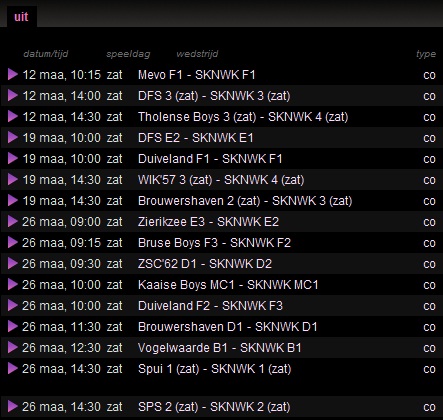Expand the Duiveland F1 - SKNWK F1 arrow
The width and height of the screenshot is (443, 420).
[x=13, y=158]
